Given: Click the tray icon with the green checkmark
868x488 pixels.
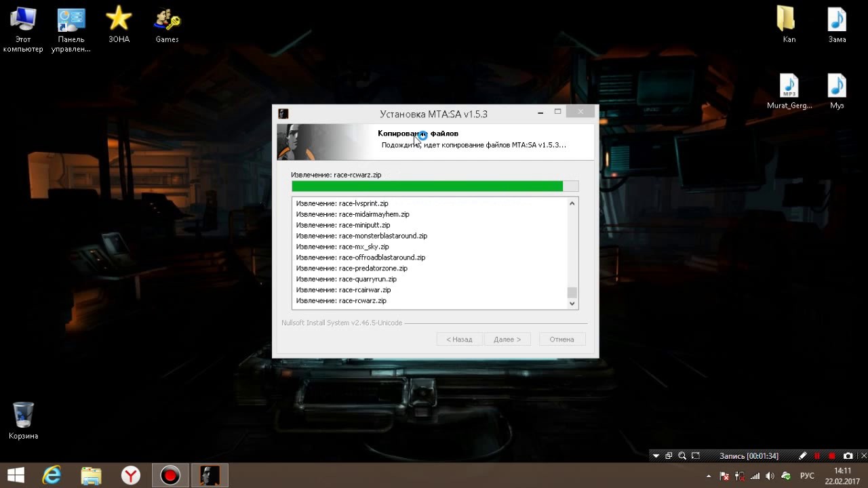Looking at the screenshot, I should click(x=786, y=476).
